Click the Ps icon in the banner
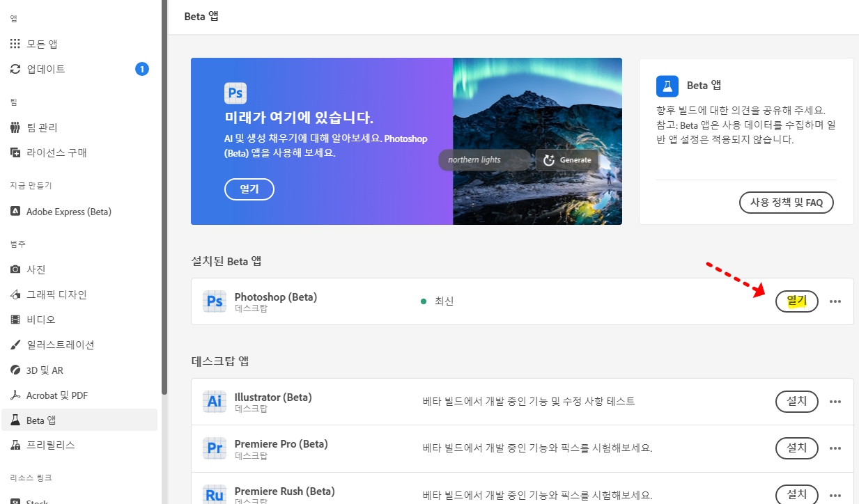This screenshot has height=504, width=859. click(235, 93)
